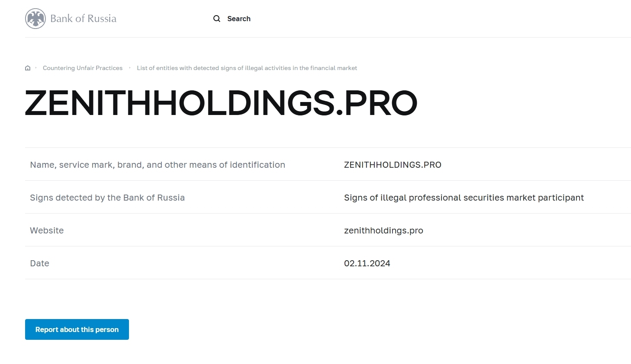Click breadcrumb arrow after Countering Unfair Practices
Image resolution: width=631 pixels, height=364 pixels.
click(130, 68)
